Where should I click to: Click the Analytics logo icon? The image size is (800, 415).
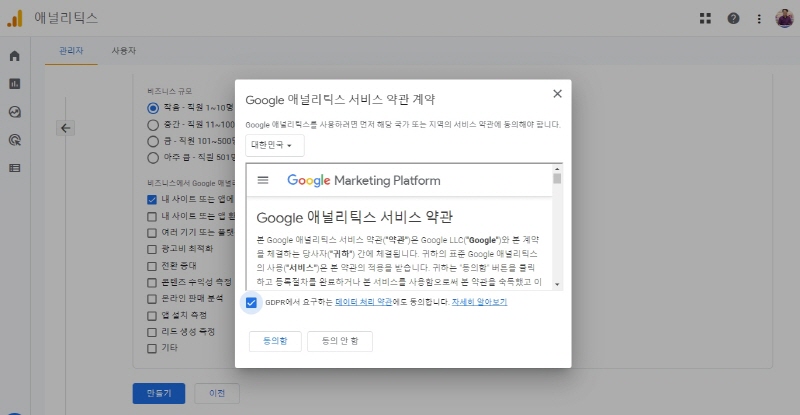coord(15,18)
